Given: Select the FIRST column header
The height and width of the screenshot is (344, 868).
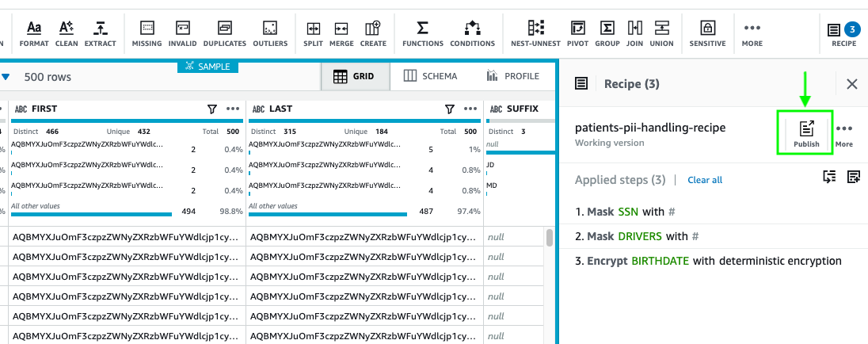Looking at the screenshot, I should pyautogui.click(x=44, y=109).
